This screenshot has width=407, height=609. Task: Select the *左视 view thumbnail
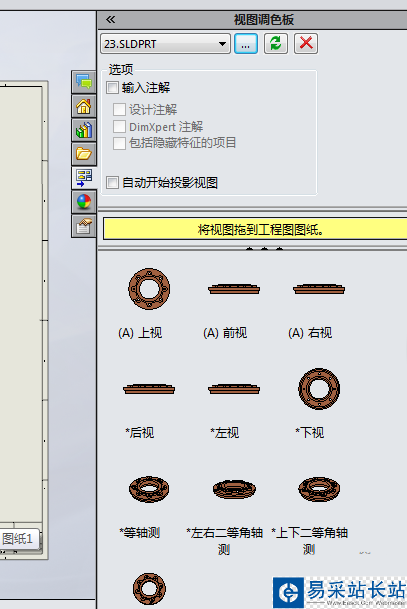click(234, 389)
